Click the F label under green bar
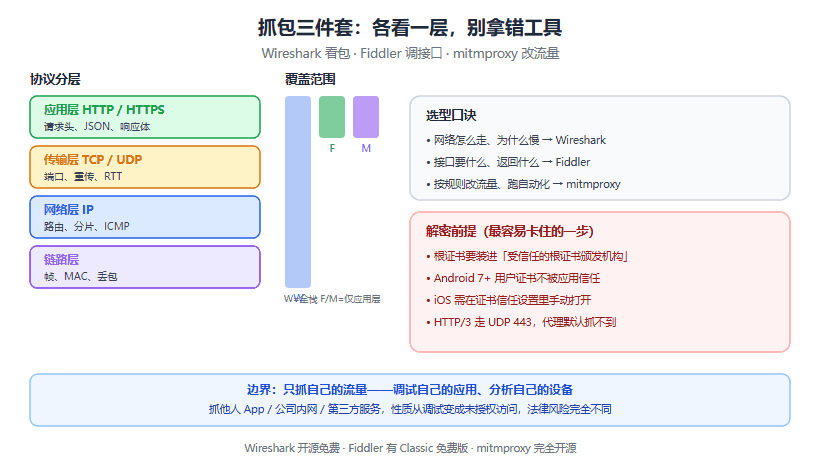Screen dimensions: 820x470 [332, 148]
